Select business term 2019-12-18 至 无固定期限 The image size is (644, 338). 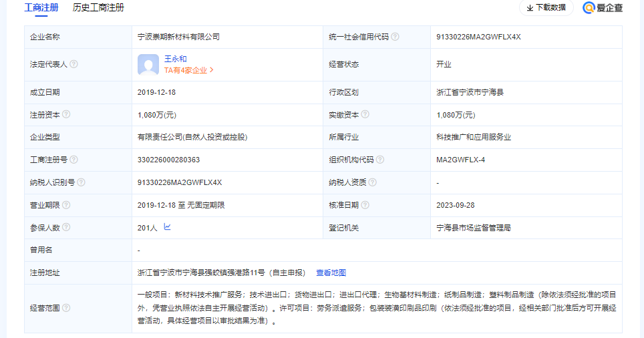tap(181, 205)
